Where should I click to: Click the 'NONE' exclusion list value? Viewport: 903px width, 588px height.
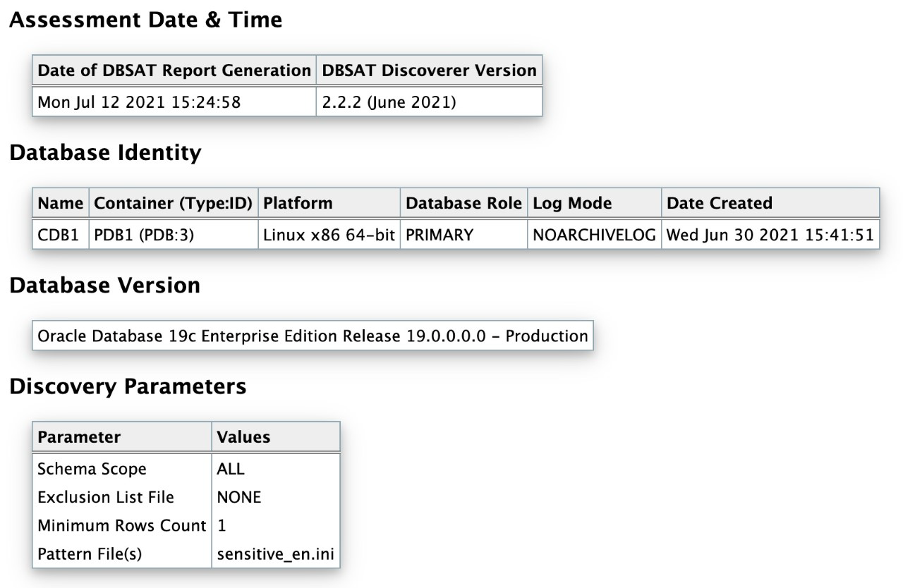click(276, 497)
